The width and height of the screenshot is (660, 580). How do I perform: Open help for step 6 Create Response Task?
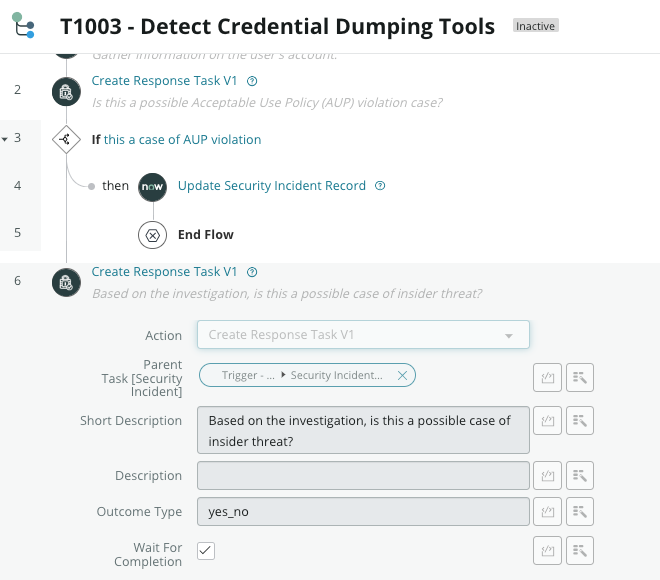point(252,272)
